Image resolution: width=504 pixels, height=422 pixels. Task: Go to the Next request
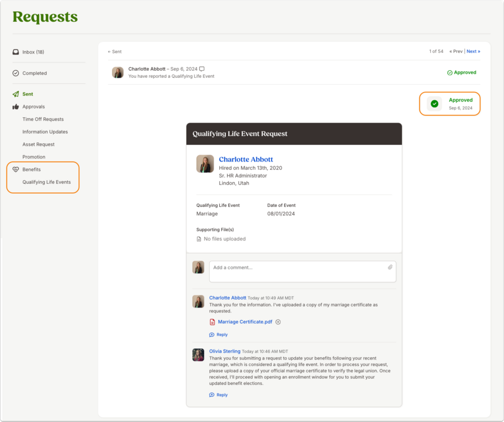pyautogui.click(x=473, y=51)
